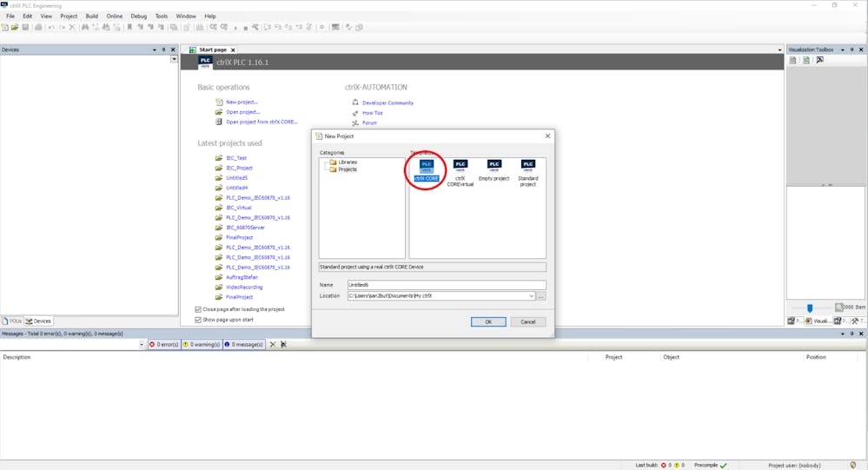Open the Devices panel options dropdown arrow
This screenshot has width=868, height=470.
pos(155,50)
